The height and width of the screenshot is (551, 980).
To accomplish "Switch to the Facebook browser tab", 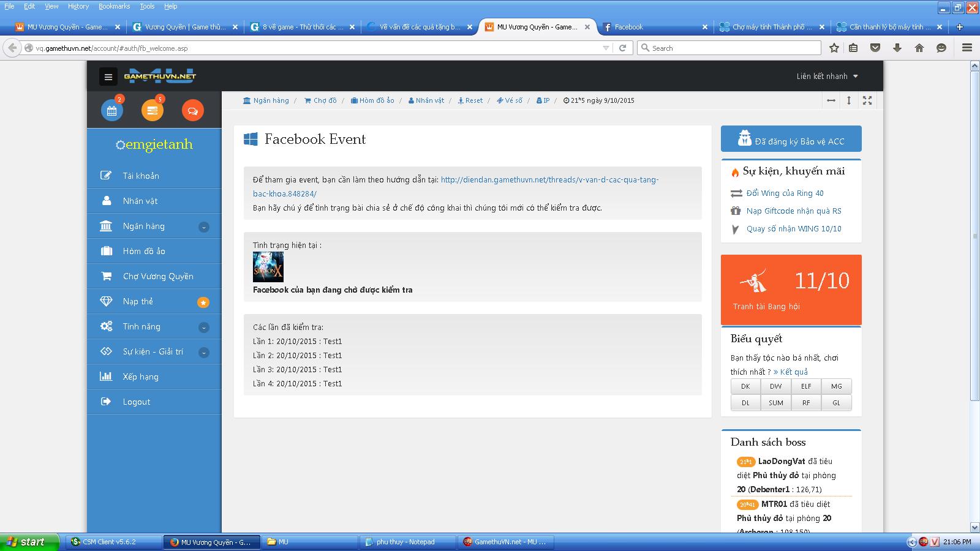I will [x=654, y=27].
